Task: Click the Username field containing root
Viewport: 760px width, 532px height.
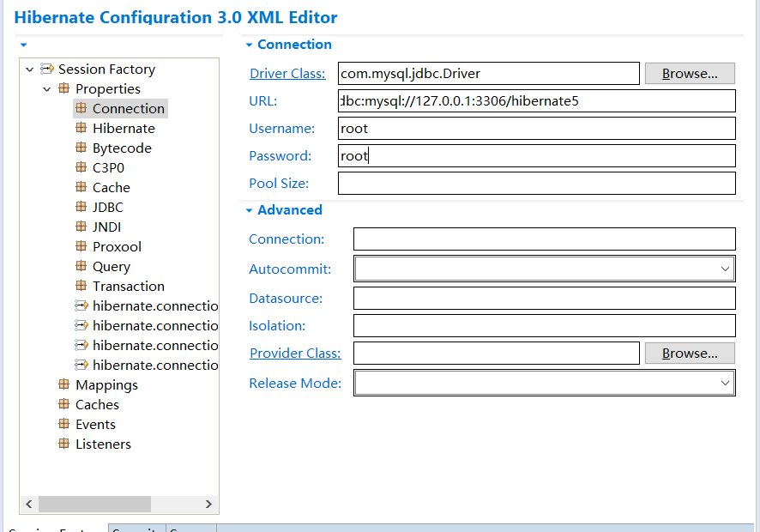Action: tap(537, 129)
